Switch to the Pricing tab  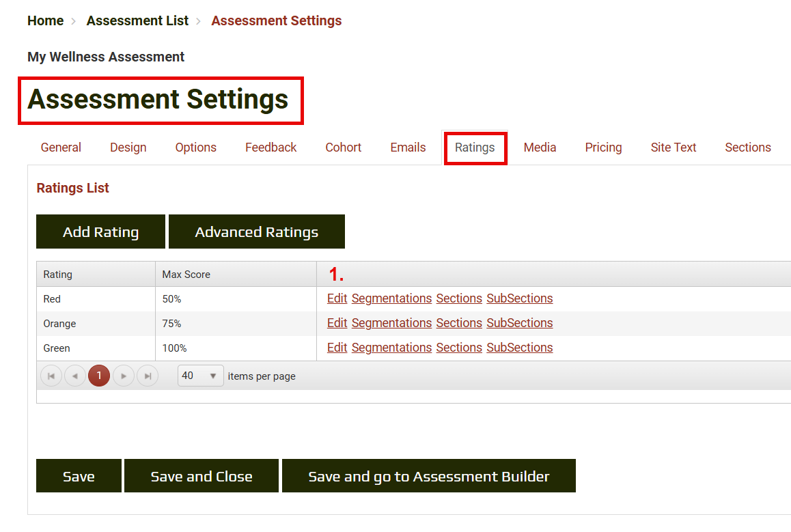[603, 148]
